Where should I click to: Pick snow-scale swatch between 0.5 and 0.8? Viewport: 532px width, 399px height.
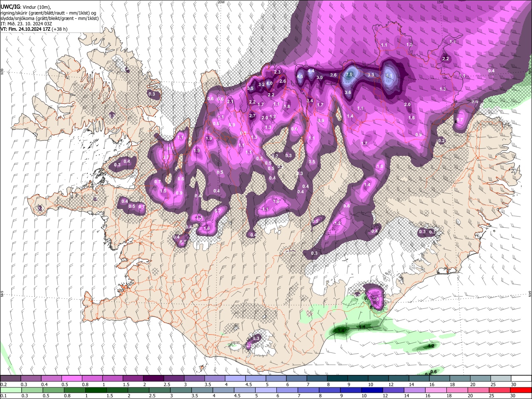[71, 379]
